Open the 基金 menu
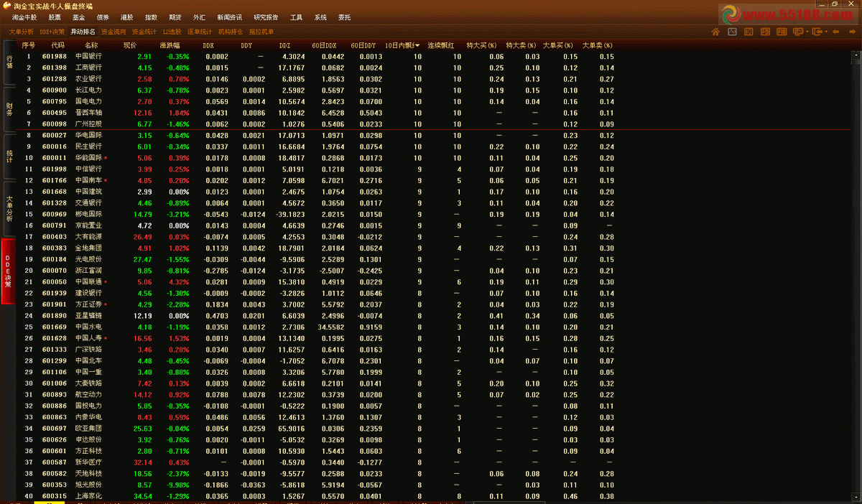 click(78, 17)
